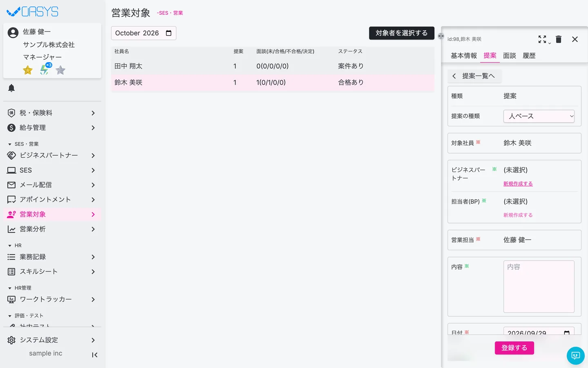The width and height of the screenshot is (588, 368).
Task: Open the スキルシート menu
Action: pyautogui.click(x=52, y=272)
